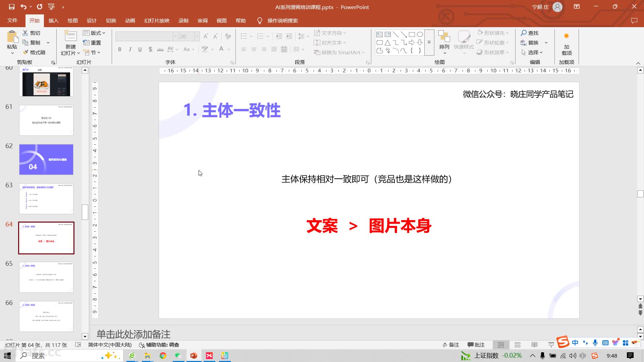This screenshot has width=644, height=362.
Task: Toggle the Notes (备注) pane
Action: coord(450,345)
